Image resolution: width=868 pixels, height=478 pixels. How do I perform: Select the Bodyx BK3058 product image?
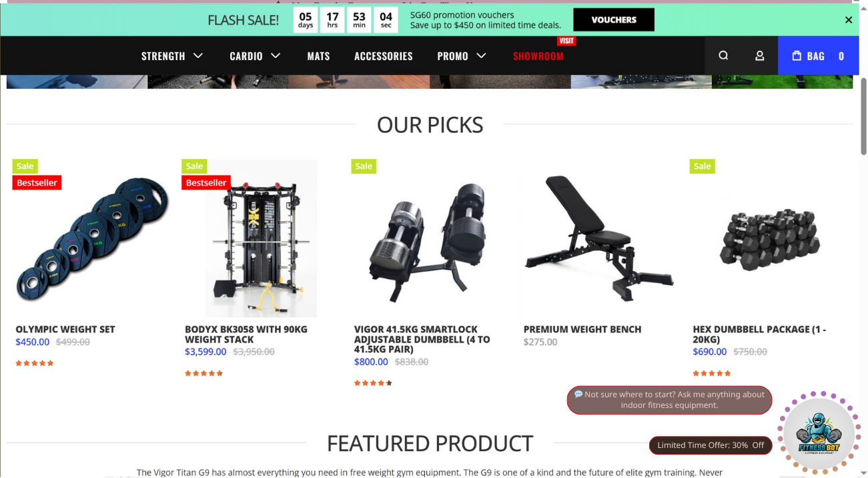pyautogui.click(x=261, y=238)
